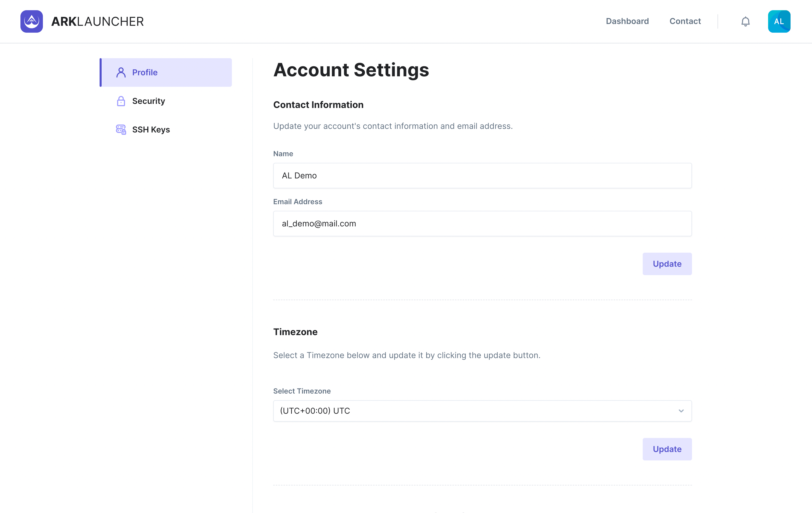Screen dimensions: 812x513
Task: Open the Contact page
Action: tap(685, 21)
